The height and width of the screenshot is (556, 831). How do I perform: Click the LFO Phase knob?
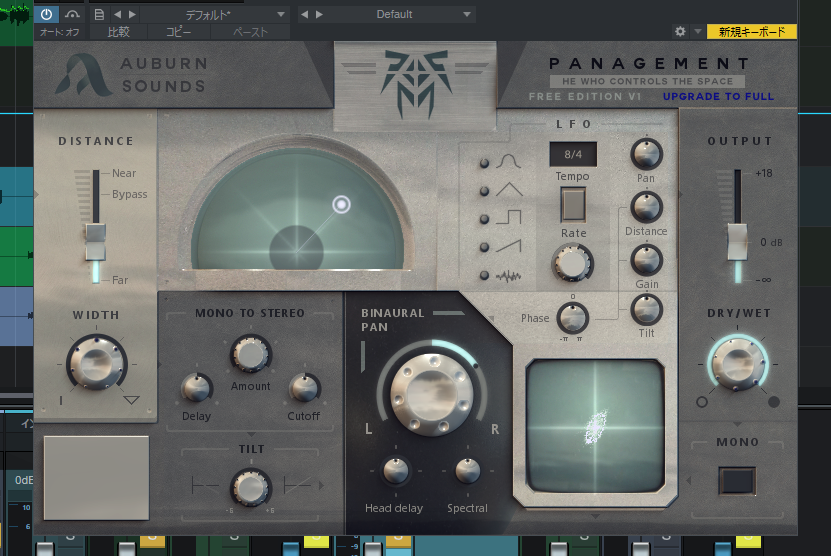click(x=572, y=318)
